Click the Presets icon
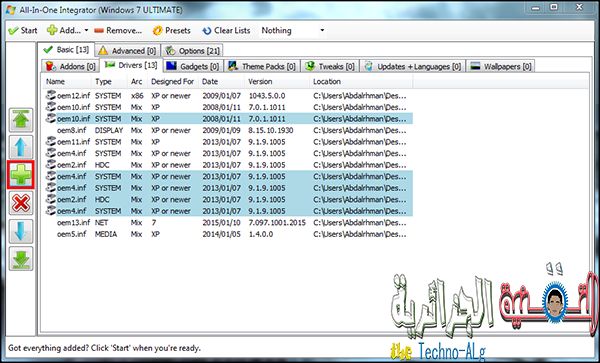 coord(158,31)
